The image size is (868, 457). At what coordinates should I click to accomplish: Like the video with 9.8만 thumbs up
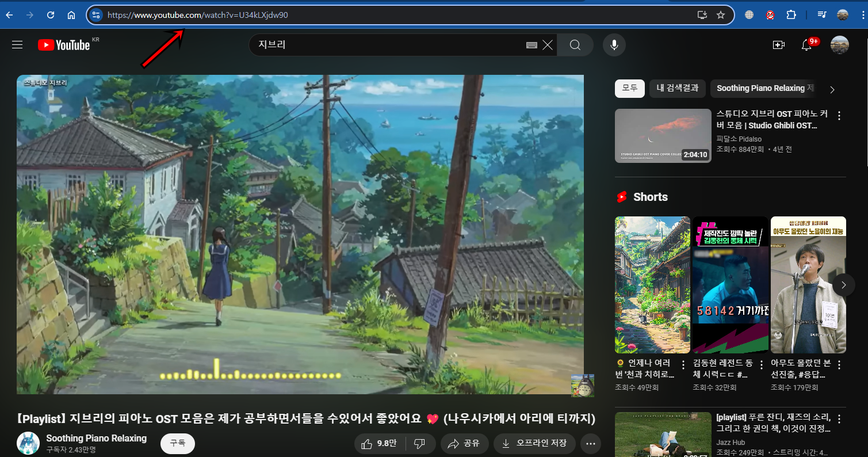click(x=380, y=444)
